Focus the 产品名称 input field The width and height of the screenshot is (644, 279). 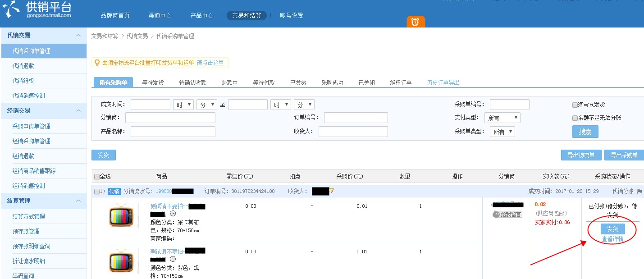pos(173,132)
